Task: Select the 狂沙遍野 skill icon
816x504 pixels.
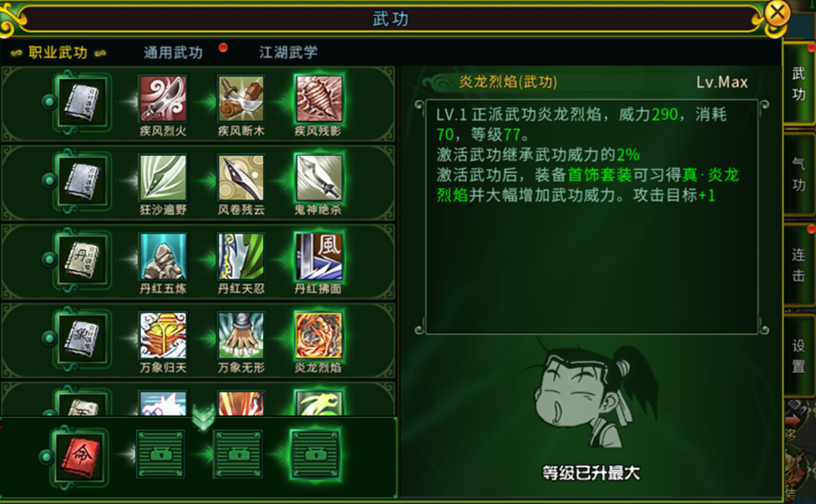Action: click(x=163, y=178)
